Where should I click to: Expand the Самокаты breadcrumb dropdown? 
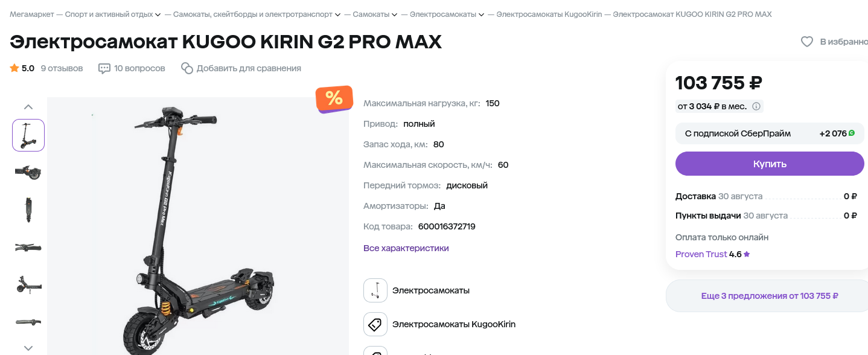pyautogui.click(x=394, y=14)
